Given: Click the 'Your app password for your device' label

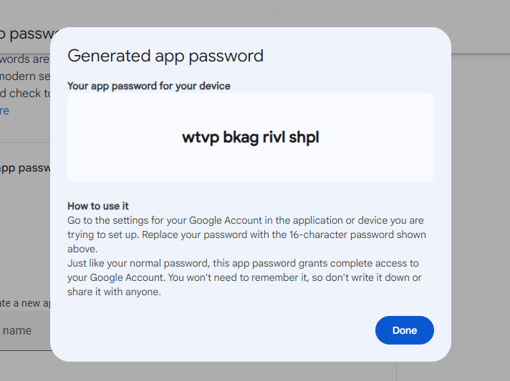Looking at the screenshot, I should click(149, 86).
